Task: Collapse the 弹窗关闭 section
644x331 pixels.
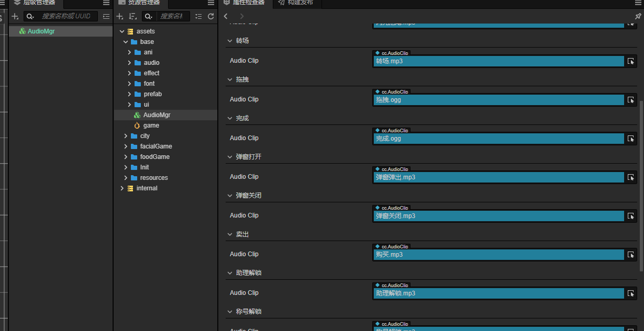Action: click(x=230, y=196)
